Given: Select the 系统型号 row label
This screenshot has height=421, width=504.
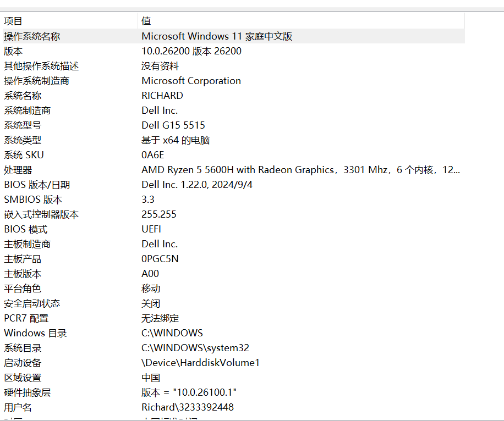Looking at the screenshot, I should point(23,125).
